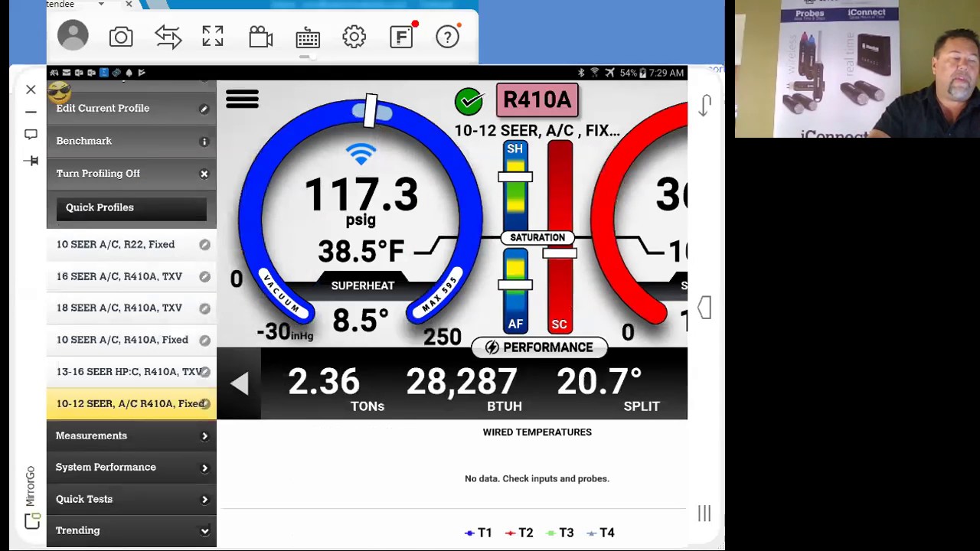Click the video record camera icon
This screenshot has height=551, width=980.
click(260, 37)
